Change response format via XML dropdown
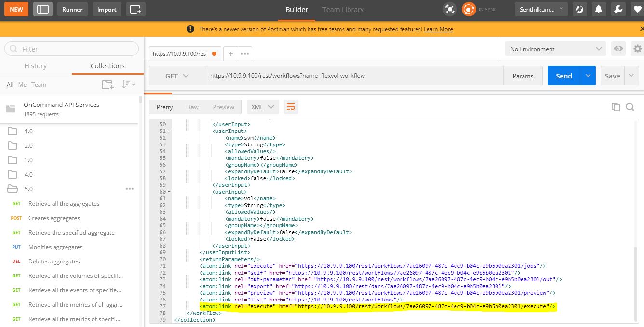644x327 pixels. pos(262,106)
